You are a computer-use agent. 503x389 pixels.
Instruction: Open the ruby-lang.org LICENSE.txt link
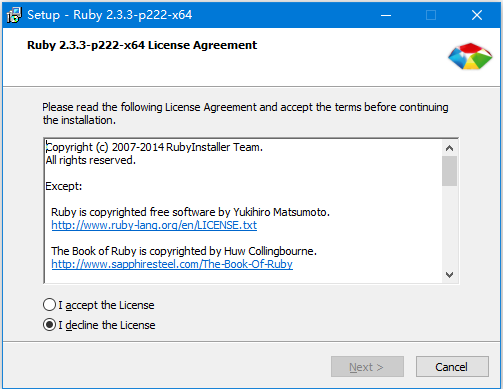(154, 225)
